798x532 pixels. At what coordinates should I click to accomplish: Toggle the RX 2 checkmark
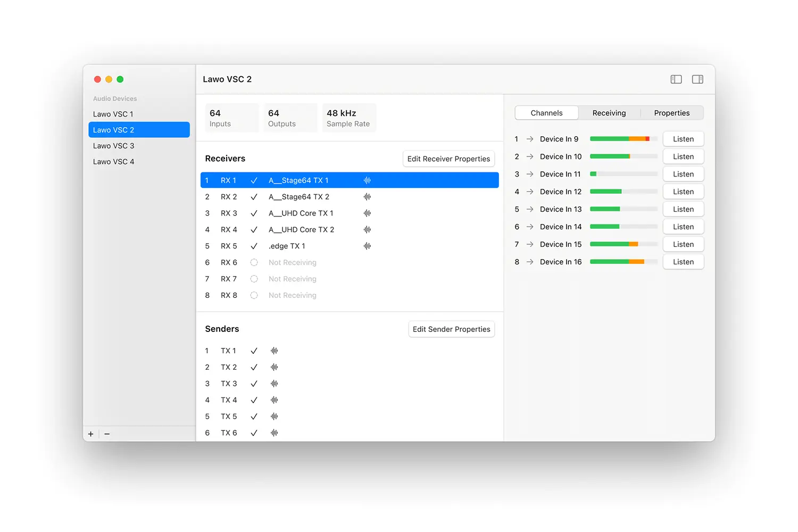(254, 197)
